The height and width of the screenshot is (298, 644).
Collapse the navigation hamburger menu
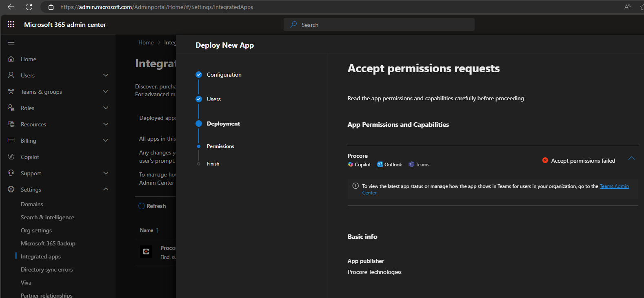pyautogui.click(x=11, y=42)
